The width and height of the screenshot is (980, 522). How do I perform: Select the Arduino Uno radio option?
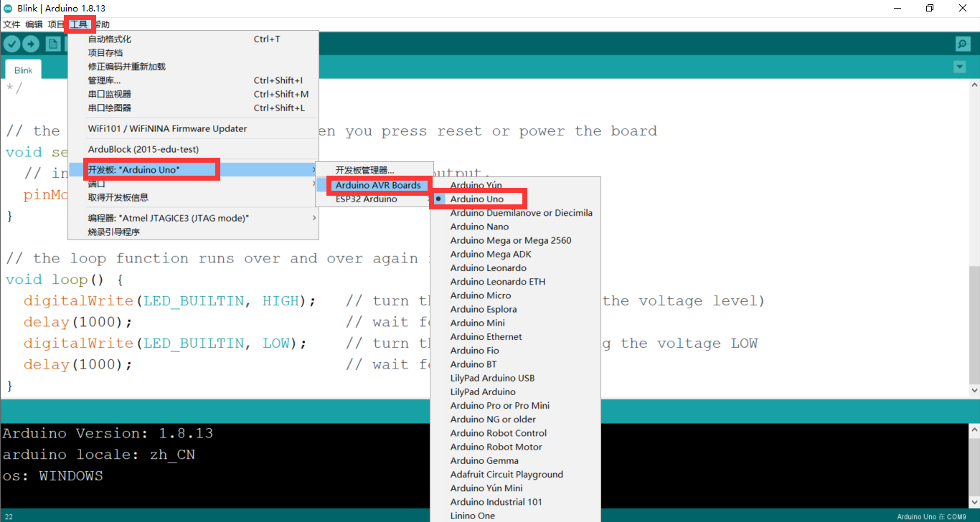point(515,199)
